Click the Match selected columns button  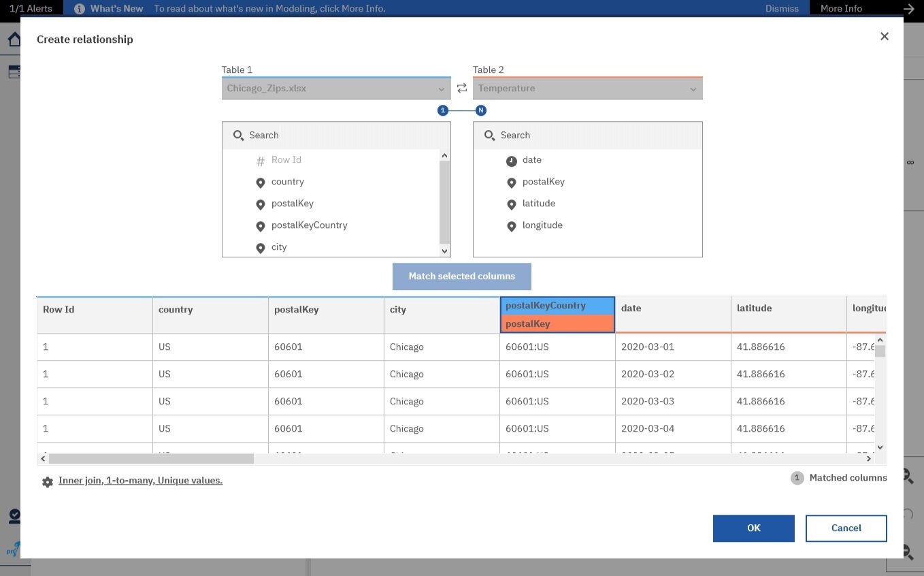coord(462,276)
